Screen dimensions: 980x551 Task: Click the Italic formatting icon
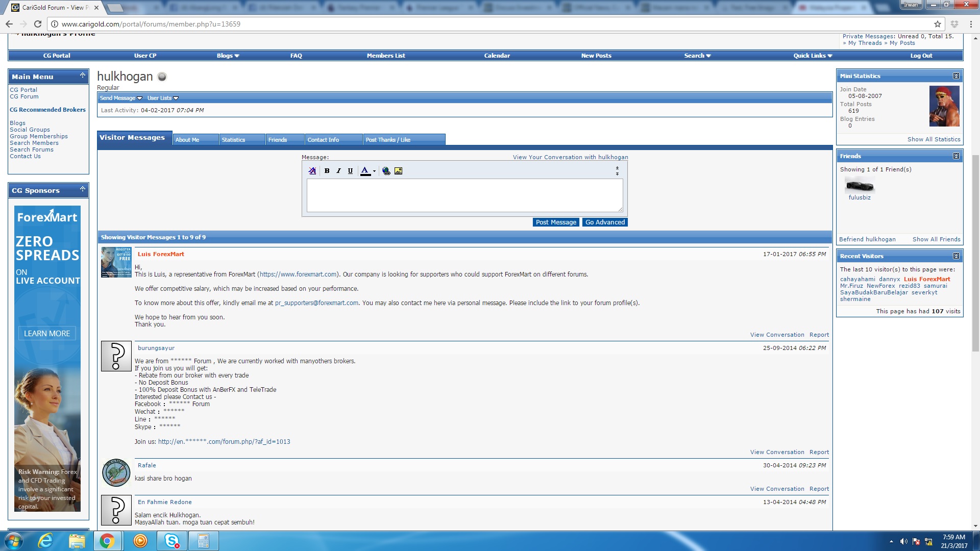tap(338, 171)
